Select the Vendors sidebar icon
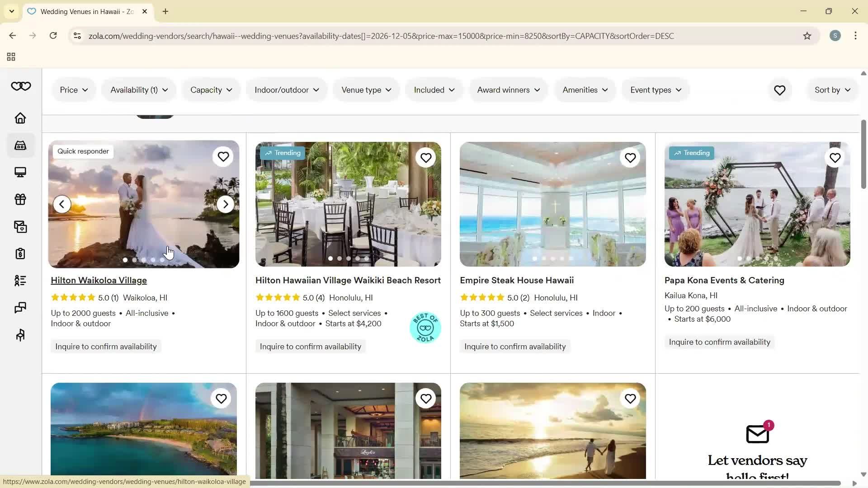This screenshot has height=488, width=868. 20,145
